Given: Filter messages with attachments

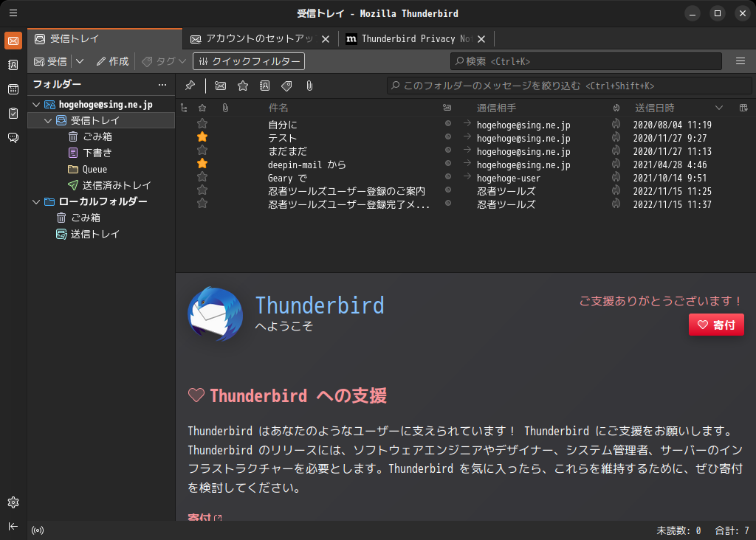Looking at the screenshot, I should (309, 86).
